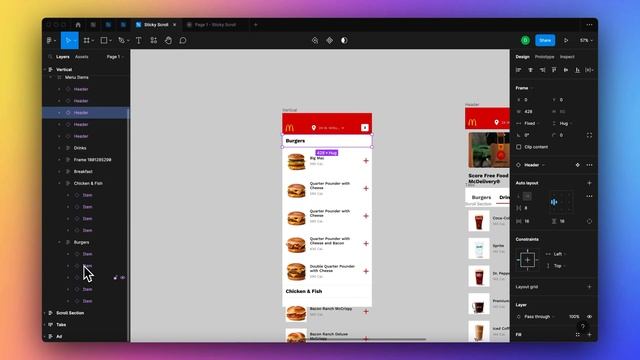This screenshot has height=360, width=640.
Task: Open the Layers tab
Action: (x=62, y=57)
